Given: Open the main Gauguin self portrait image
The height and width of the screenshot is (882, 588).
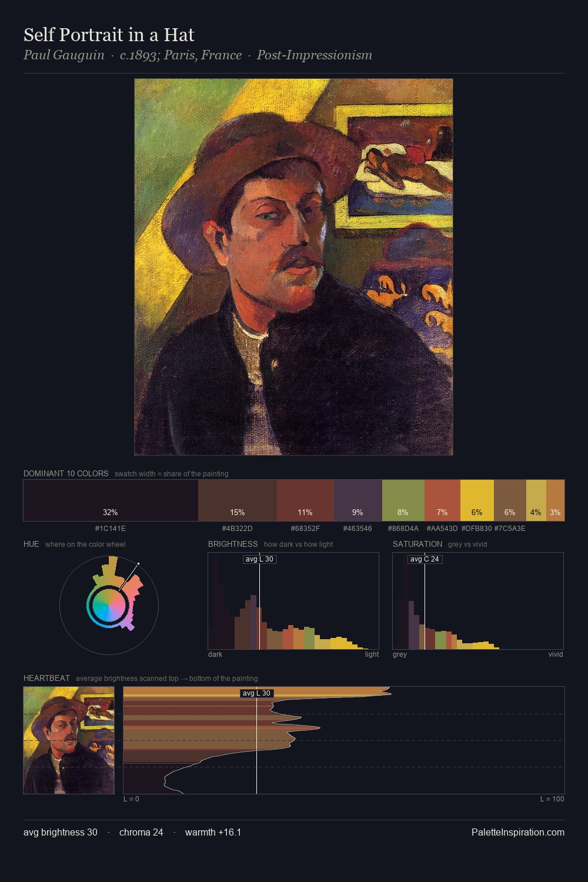Looking at the screenshot, I should [293, 267].
